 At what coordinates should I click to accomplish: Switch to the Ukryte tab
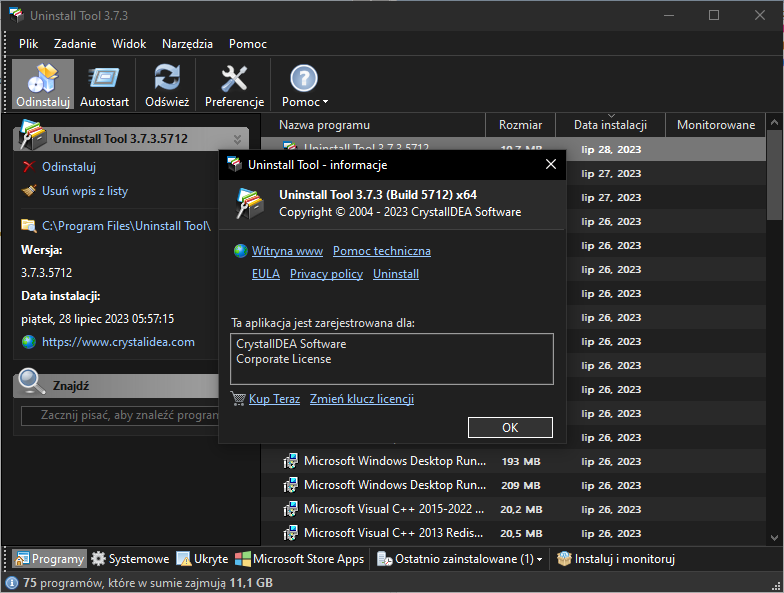[x=202, y=559]
